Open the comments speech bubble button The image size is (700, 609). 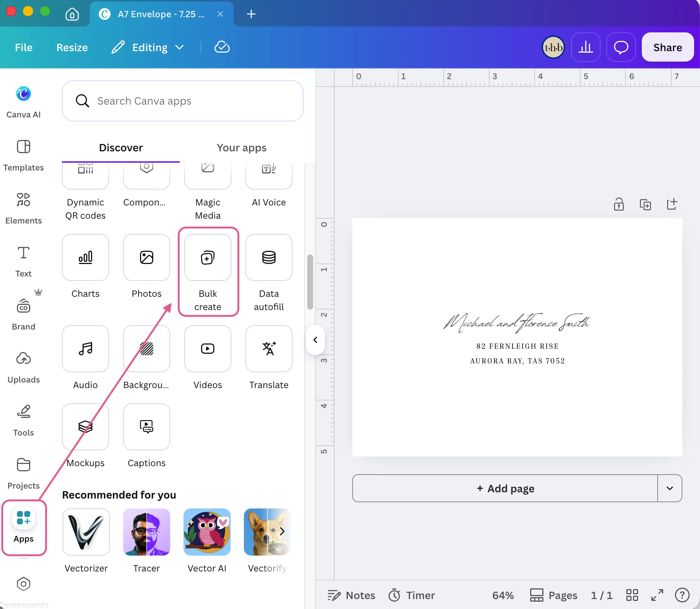(621, 47)
